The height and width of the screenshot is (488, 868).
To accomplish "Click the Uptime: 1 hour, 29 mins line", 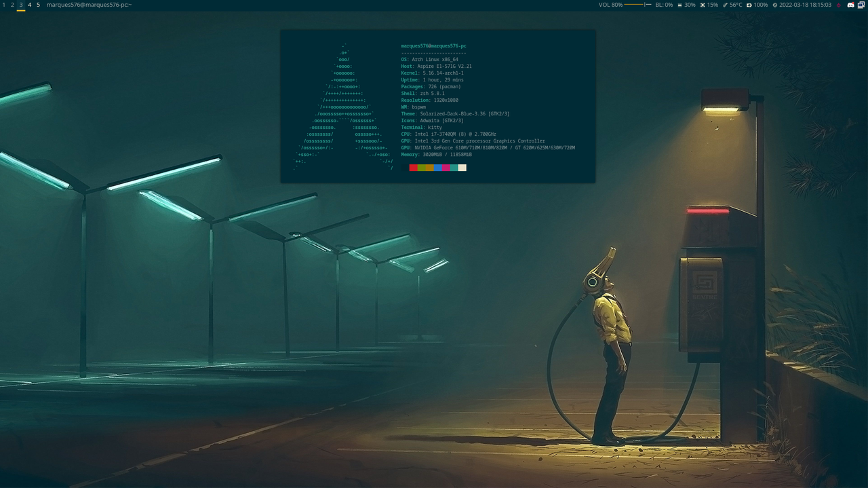I will 432,80.
